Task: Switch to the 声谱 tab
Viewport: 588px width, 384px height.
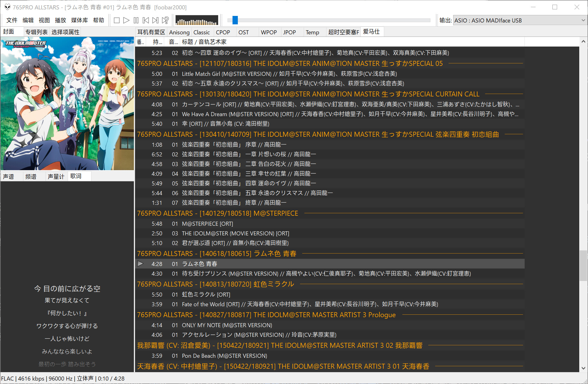Action: pos(12,176)
